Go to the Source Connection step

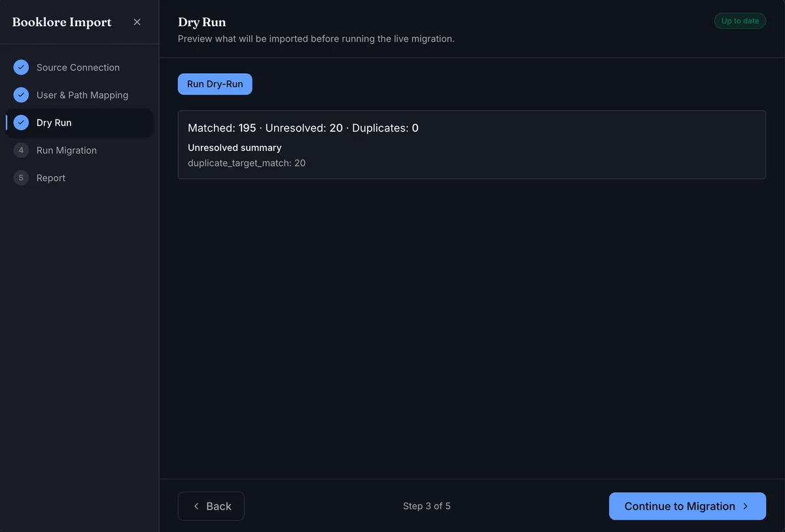coord(78,67)
